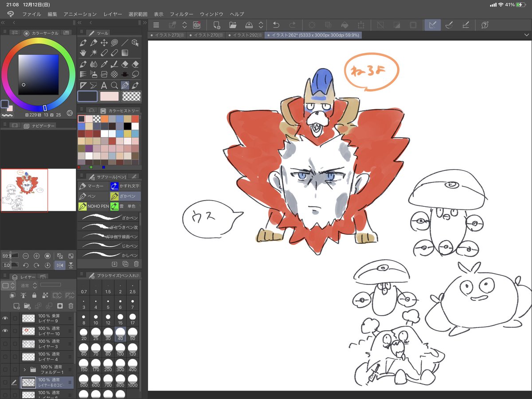Image resolution: width=532 pixels, height=399 pixels.
Task: Open the canvas tab list chevron
Action: click(x=527, y=35)
